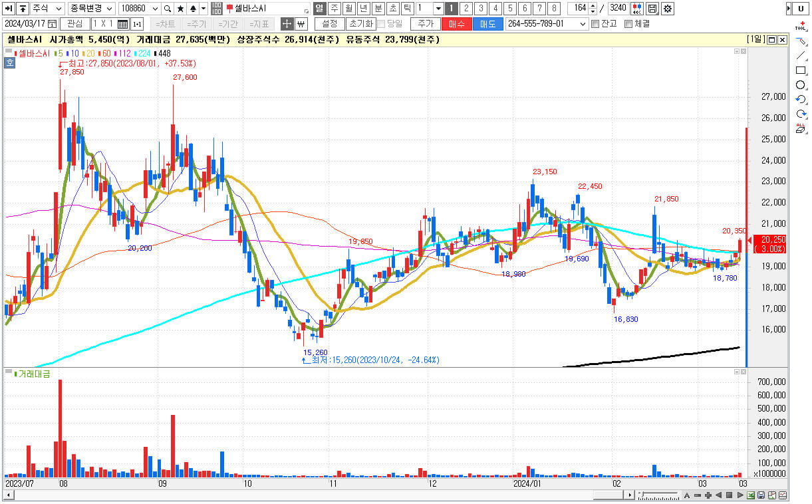Select preset tab 3
Image resolution: width=812 pixels, height=504 pixels.
coord(481,9)
